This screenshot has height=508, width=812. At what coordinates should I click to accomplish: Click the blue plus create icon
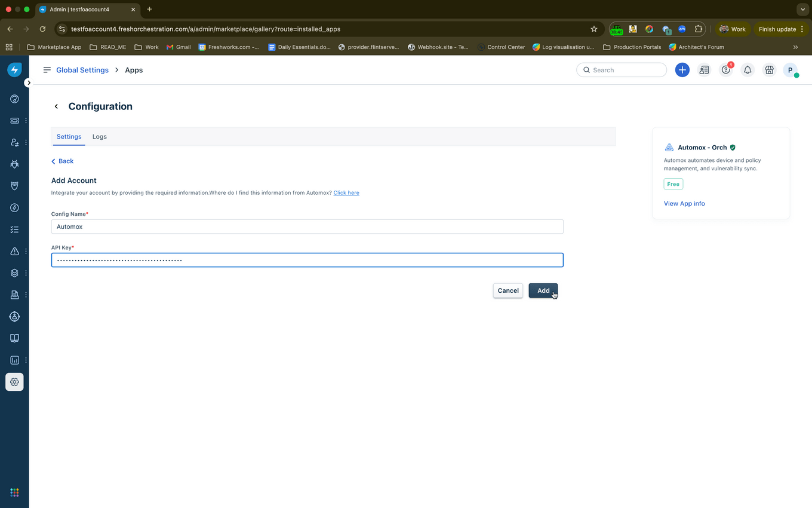682,70
